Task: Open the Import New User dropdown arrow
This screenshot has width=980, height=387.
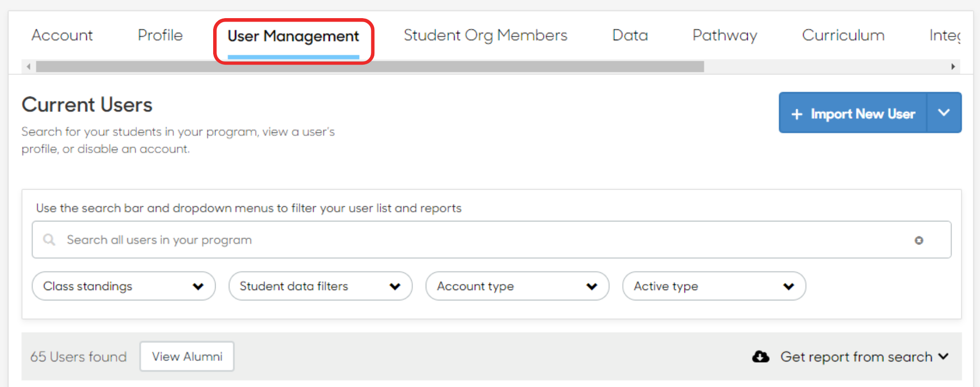Action: (944, 113)
